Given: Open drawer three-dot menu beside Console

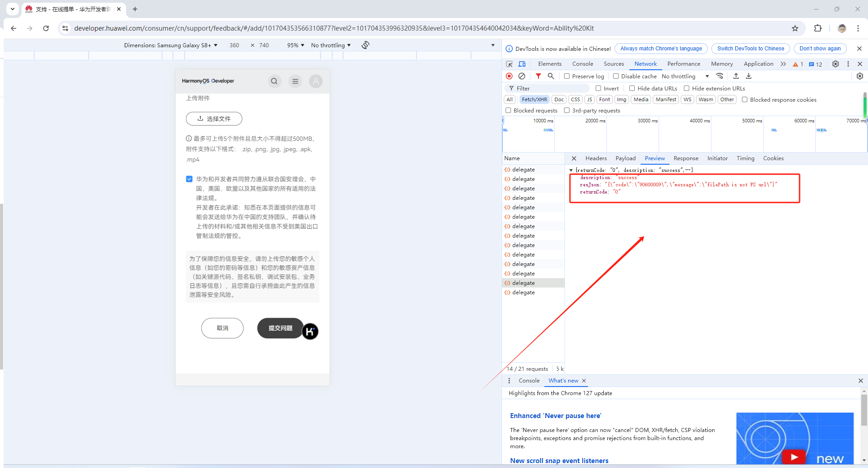Looking at the screenshot, I should 509,381.
